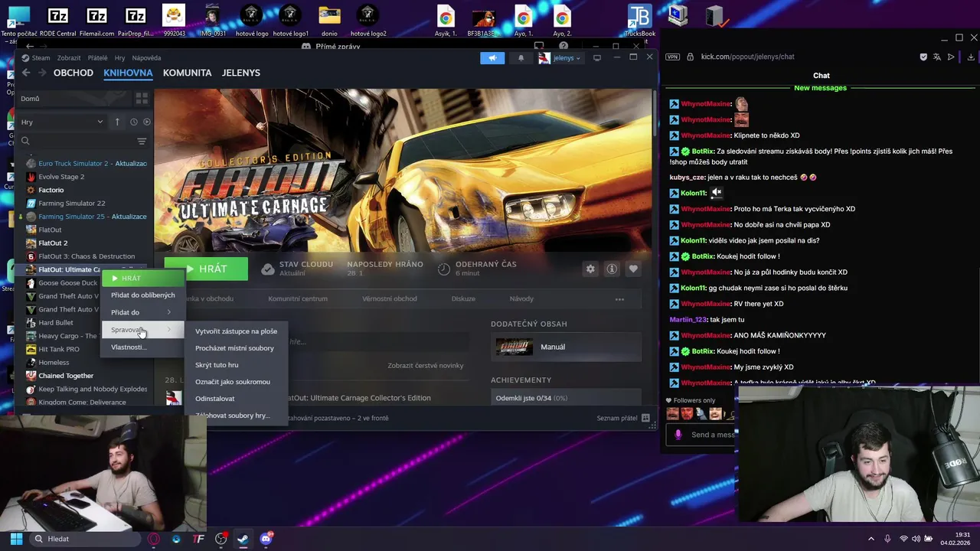980x551 pixels.
Task: Choose Skrýt tuto hru
Action: (236, 365)
